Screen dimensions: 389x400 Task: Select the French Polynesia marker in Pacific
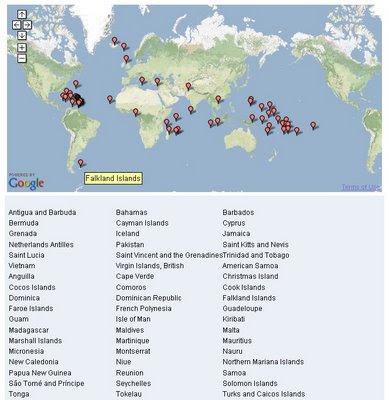(313, 126)
